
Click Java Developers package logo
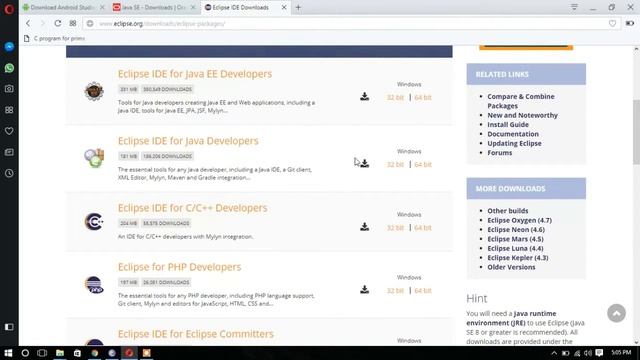pyautogui.click(x=94, y=158)
